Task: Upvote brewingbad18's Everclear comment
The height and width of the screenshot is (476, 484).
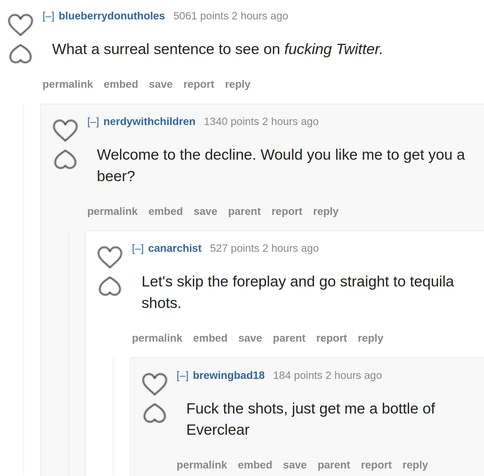Action: coord(154,384)
